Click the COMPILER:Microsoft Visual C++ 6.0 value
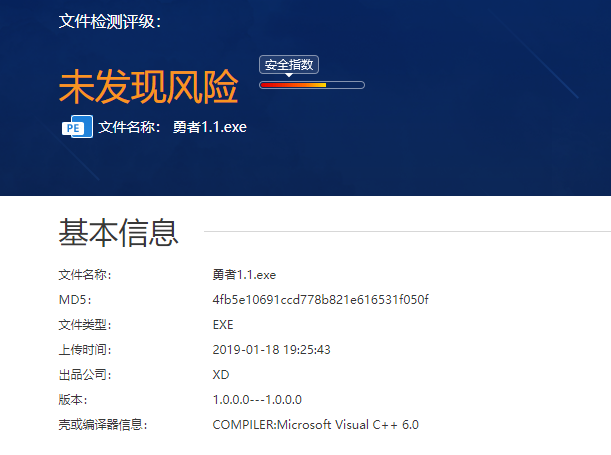The height and width of the screenshot is (455, 611). coord(315,425)
